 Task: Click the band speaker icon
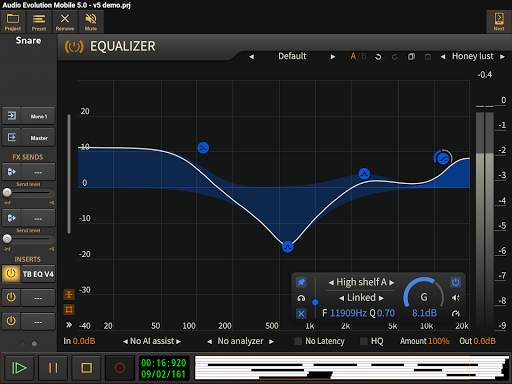point(455,298)
